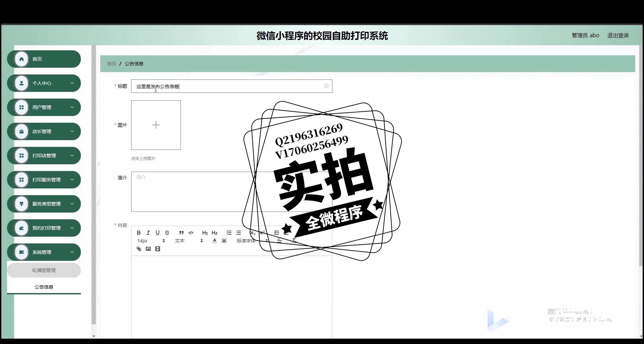Click the home icon in sidebar
644x344 pixels.
tap(21, 59)
